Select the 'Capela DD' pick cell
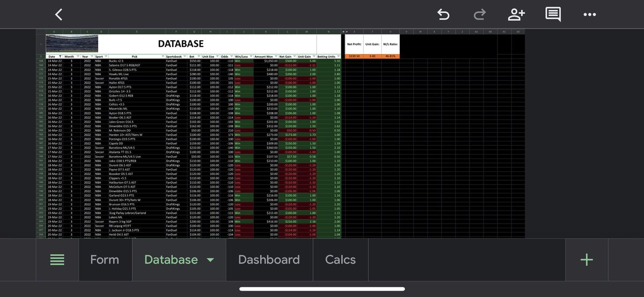Viewport: 644px width, 297px height. click(137, 143)
